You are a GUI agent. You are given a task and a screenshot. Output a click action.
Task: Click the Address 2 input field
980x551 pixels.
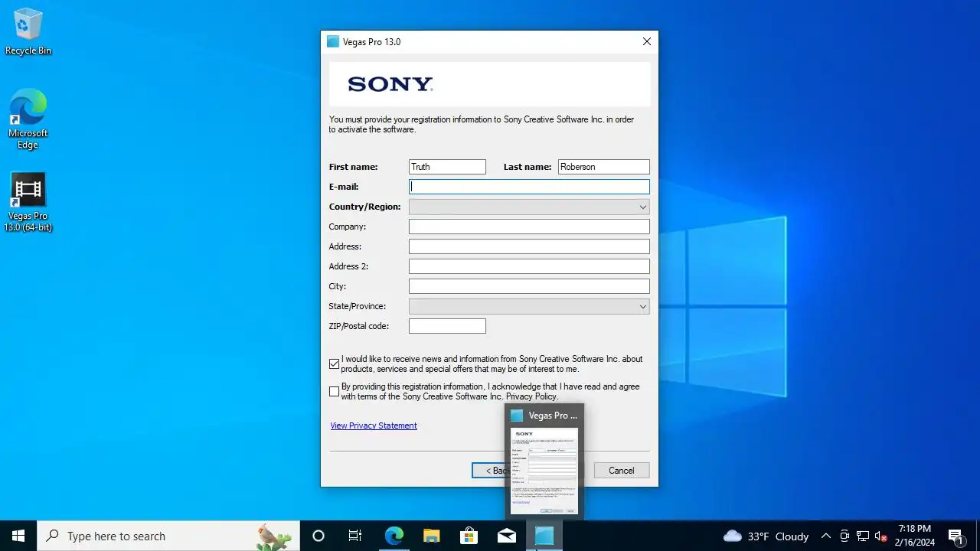coord(529,266)
